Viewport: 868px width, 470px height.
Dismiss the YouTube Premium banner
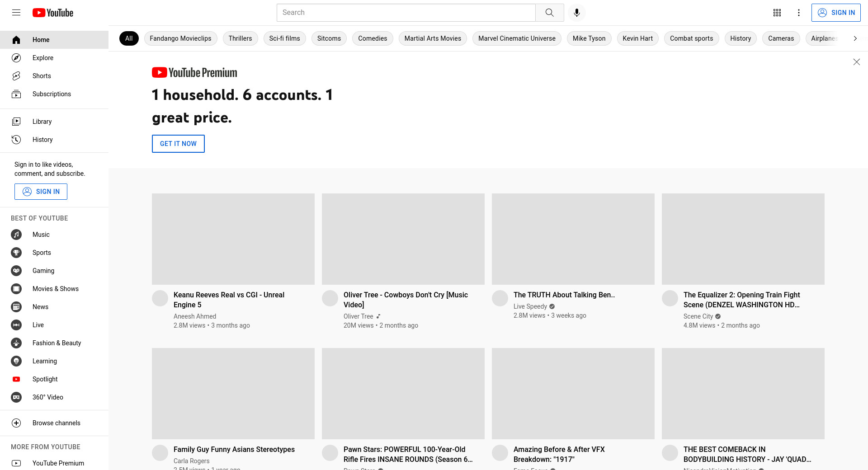856,62
